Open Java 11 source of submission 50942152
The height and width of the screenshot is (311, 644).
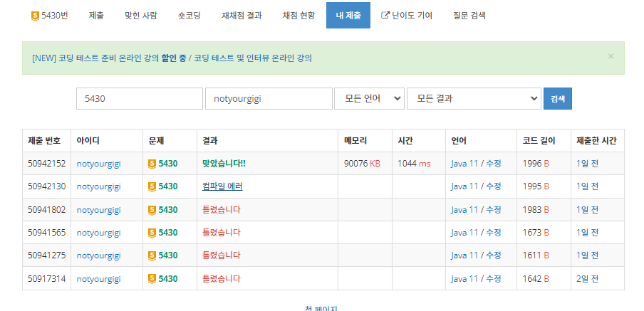pyautogui.click(x=464, y=164)
